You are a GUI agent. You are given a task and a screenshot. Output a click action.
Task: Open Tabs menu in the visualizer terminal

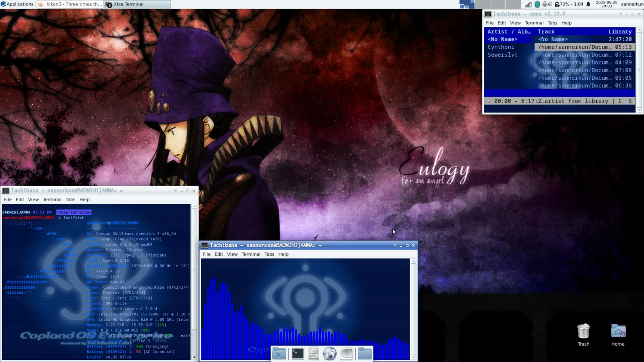tap(269, 254)
